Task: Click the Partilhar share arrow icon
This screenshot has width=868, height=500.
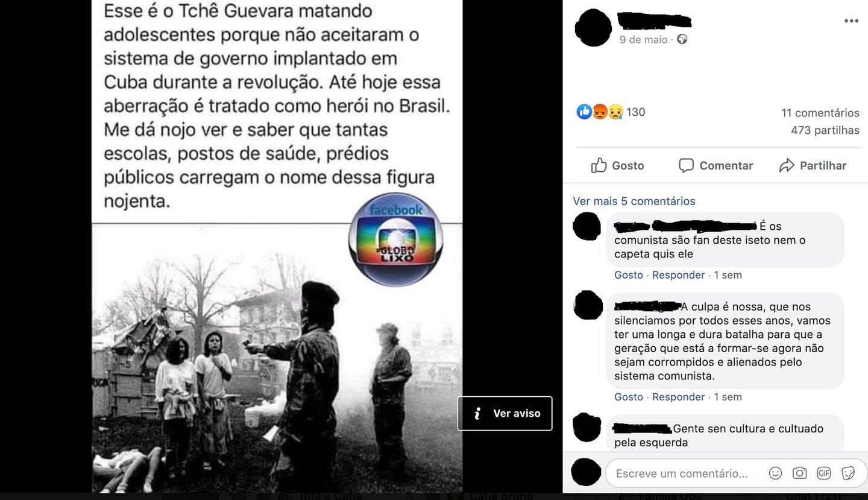Action: [x=787, y=165]
